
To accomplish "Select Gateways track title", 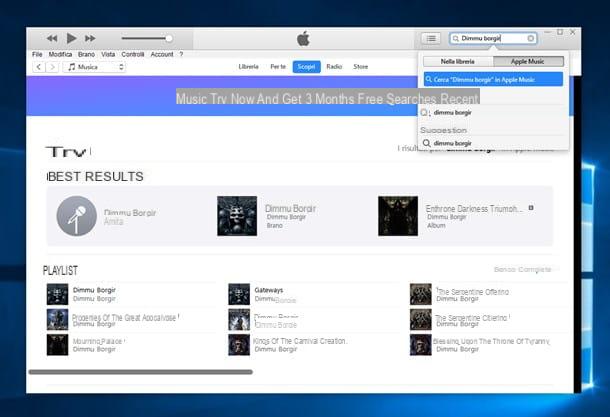I will (269, 290).
